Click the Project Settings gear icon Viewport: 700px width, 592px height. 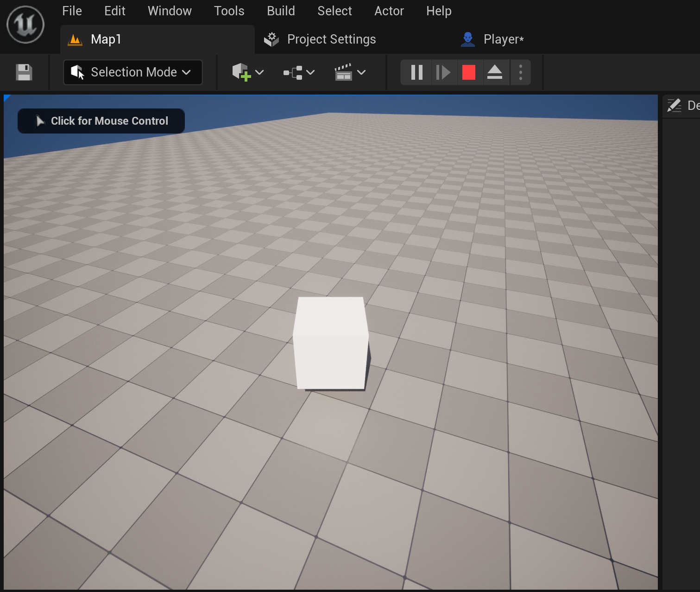[x=271, y=39]
